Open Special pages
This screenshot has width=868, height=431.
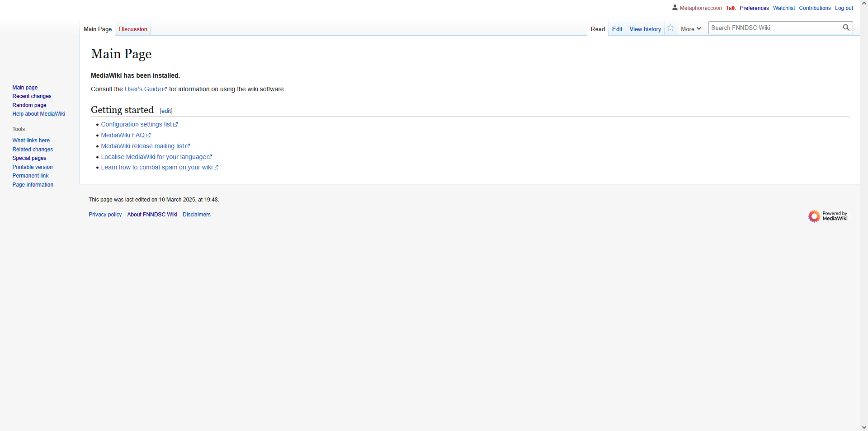29,158
